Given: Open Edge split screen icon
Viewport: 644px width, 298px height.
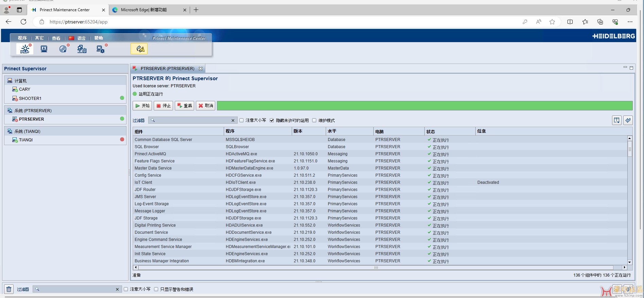Looking at the screenshot, I should coord(570,22).
